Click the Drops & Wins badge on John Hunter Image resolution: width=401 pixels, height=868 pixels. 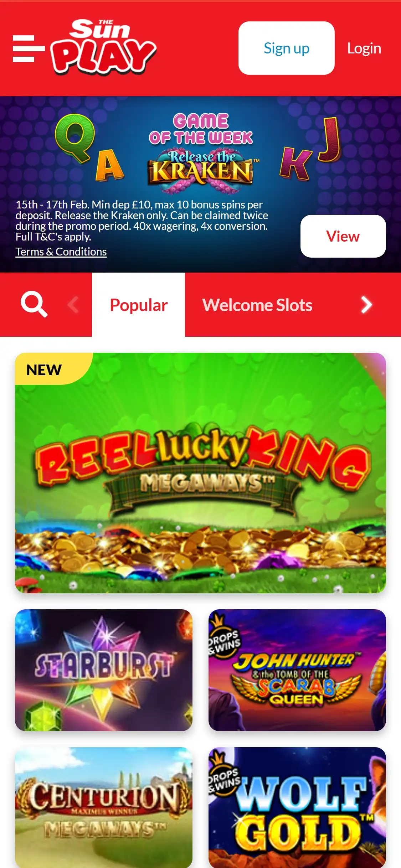[223, 635]
